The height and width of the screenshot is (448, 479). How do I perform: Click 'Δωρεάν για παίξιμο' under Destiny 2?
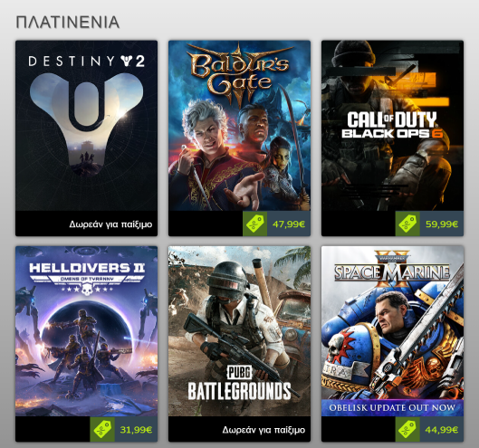point(110,224)
